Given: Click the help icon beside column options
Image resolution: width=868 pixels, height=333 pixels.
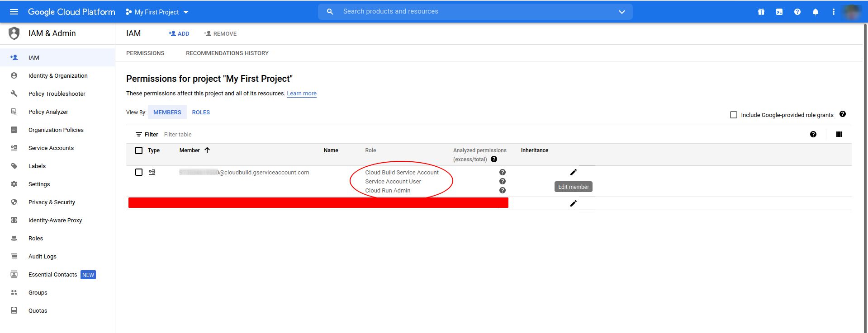Looking at the screenshot, I should [813, 134].
